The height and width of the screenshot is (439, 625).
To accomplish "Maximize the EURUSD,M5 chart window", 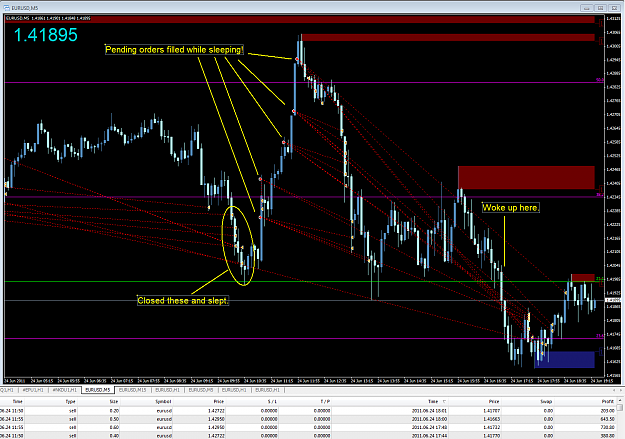I will [600, 8].
